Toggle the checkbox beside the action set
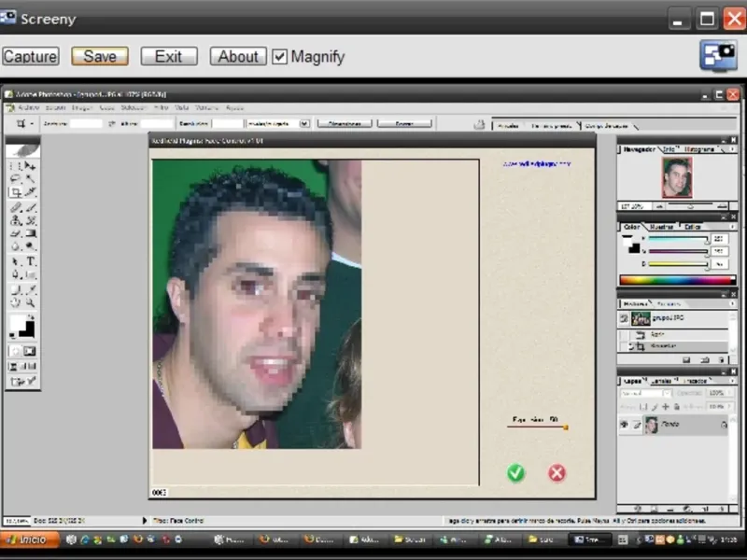747x560 pixels. (x=624, y=318)
